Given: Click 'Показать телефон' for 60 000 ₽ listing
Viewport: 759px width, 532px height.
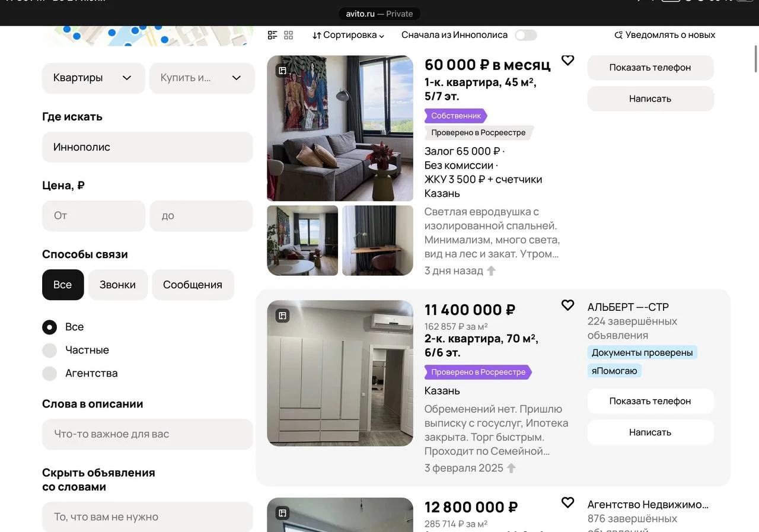Looking at the screenshot, I should pos(650,68).
